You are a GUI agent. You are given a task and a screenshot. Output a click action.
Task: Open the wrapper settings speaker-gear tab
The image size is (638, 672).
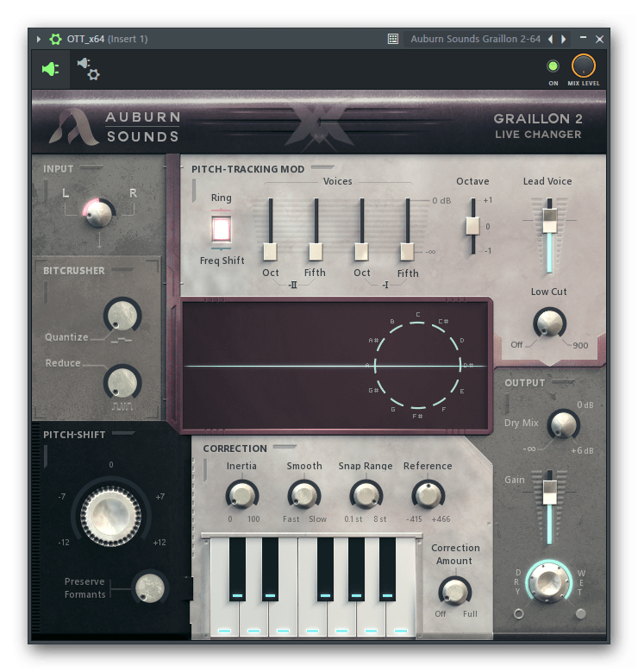pos(89,69)
